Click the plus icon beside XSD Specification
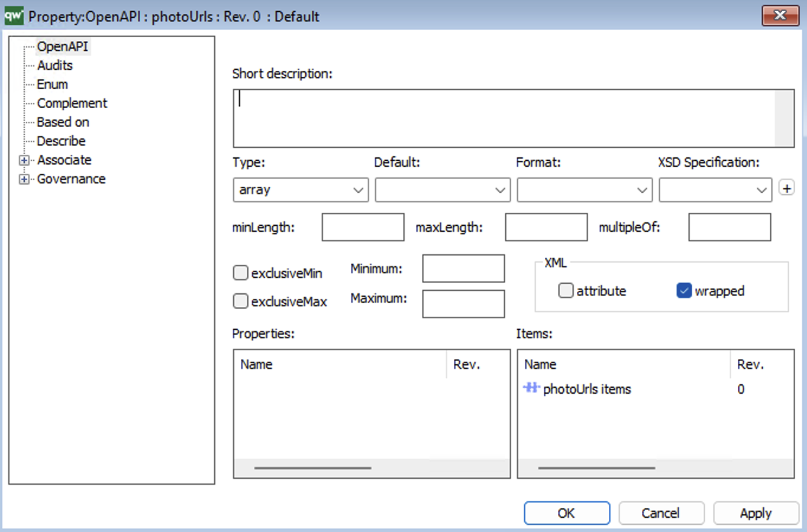 pos(786,189)
